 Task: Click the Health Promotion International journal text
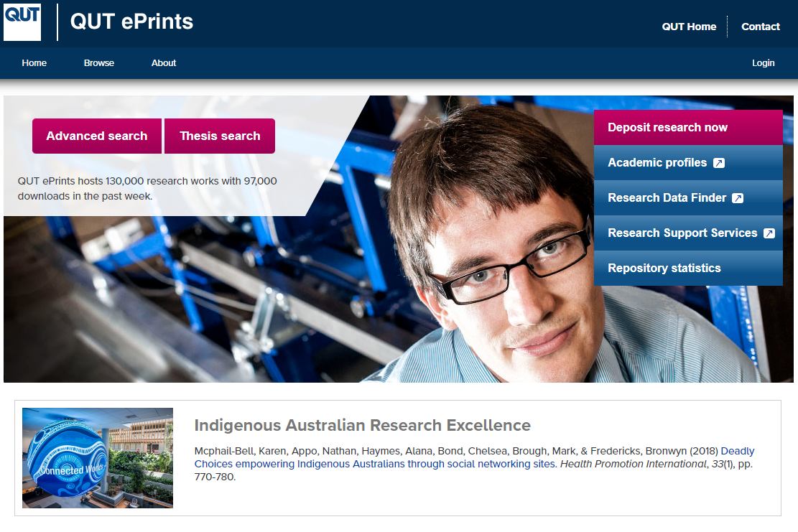pyautogui.click(x=633, y=464)
